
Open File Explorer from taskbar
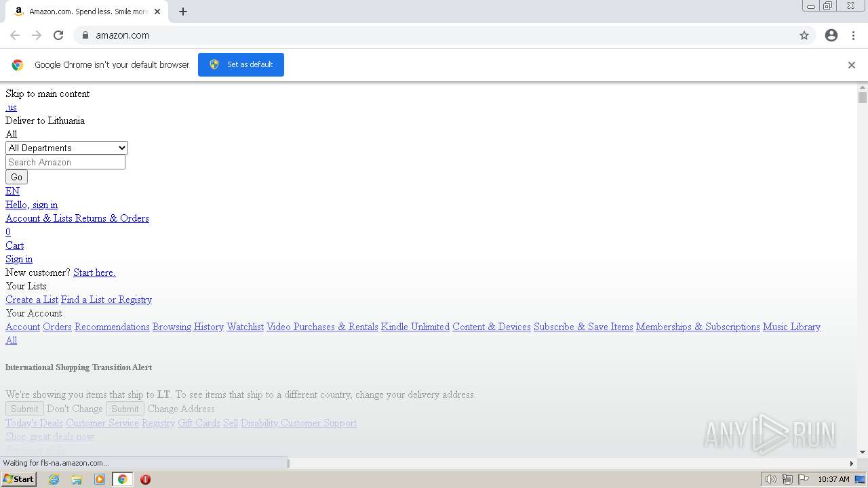click(77, 479)
